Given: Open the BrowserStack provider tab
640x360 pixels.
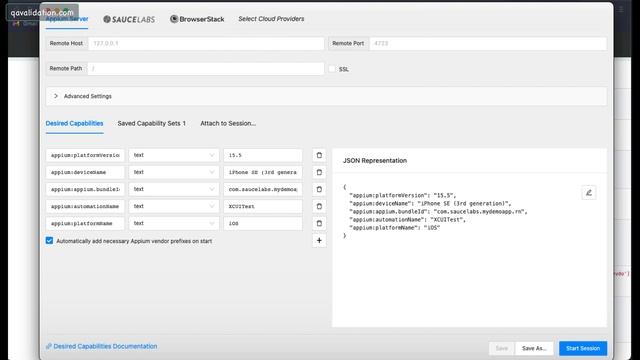Looking at the screenshot, I should coord(197,19).
